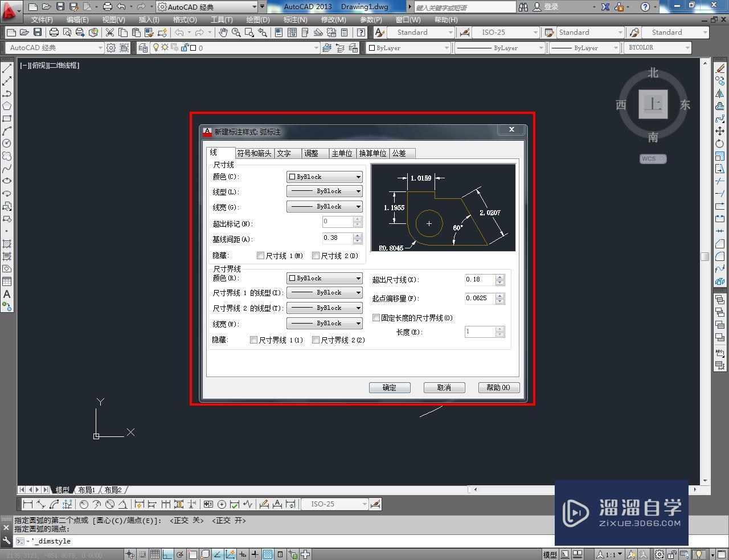This screenshot has height=560, width=729.
Task: Click the 登录 sign-in link
Action: (x=551, y=7)
